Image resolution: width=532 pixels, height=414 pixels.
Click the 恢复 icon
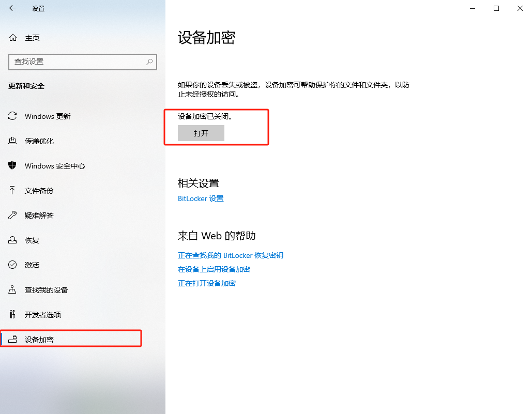coord(12,240)
